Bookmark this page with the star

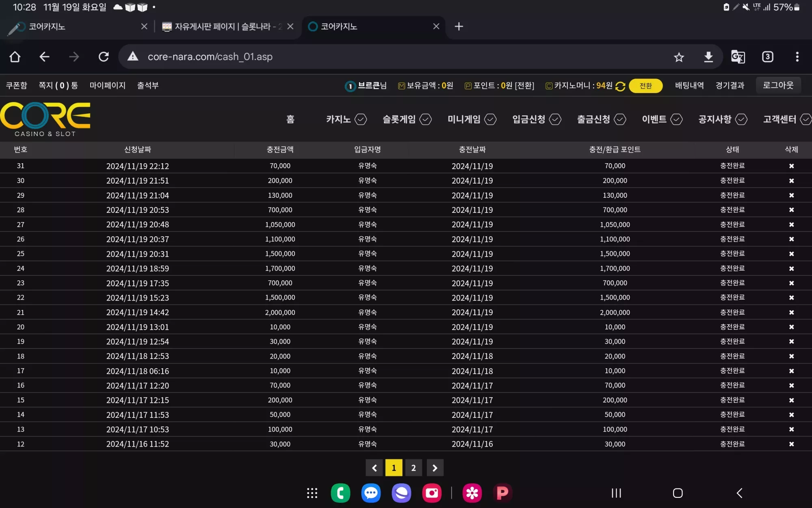pos(679,57)
